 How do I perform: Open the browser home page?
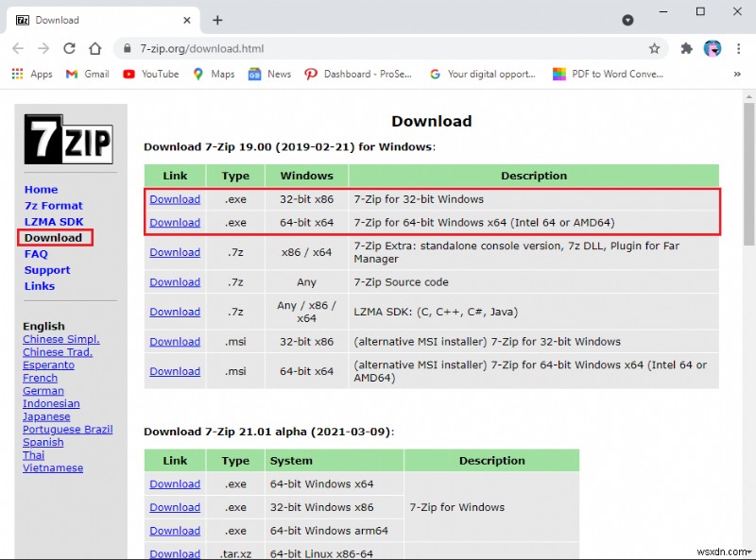pos(94,48)
